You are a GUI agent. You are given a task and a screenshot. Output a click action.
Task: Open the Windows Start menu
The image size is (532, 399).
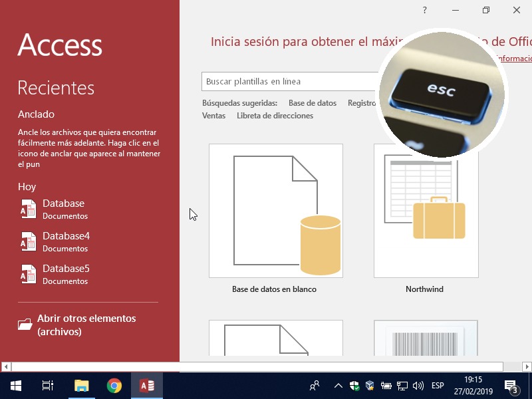coord(15,386)
